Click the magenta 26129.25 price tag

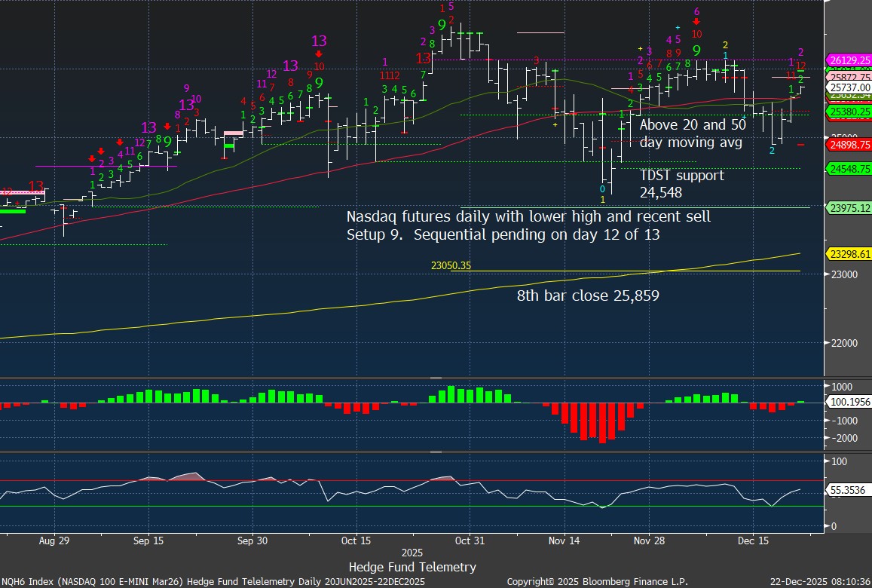[x=849, y=60]
